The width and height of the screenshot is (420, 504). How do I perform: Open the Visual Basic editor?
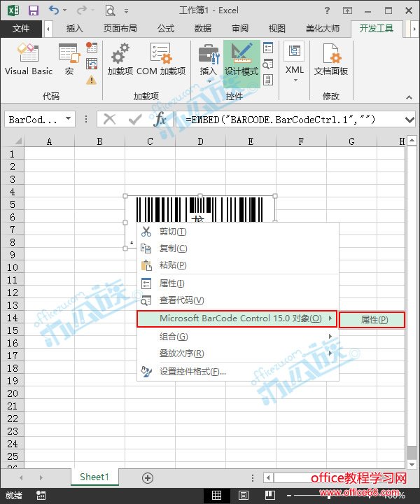29,59
